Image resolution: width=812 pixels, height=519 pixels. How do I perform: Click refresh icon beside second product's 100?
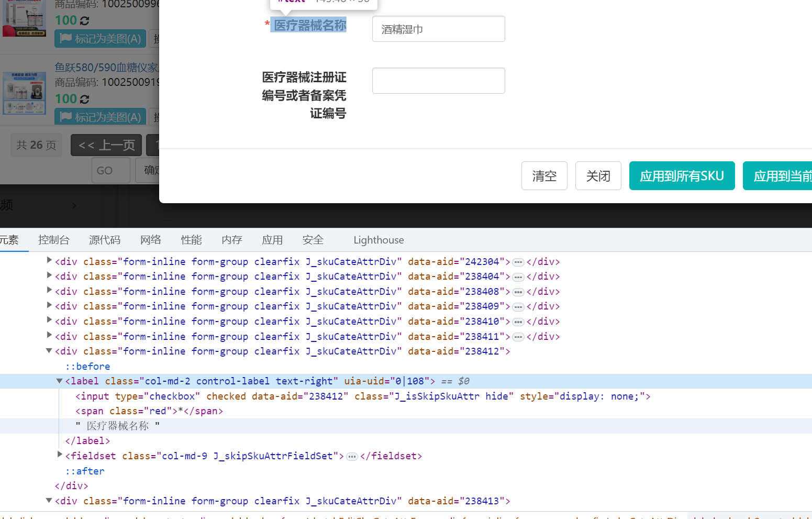[x=85, y=99]
